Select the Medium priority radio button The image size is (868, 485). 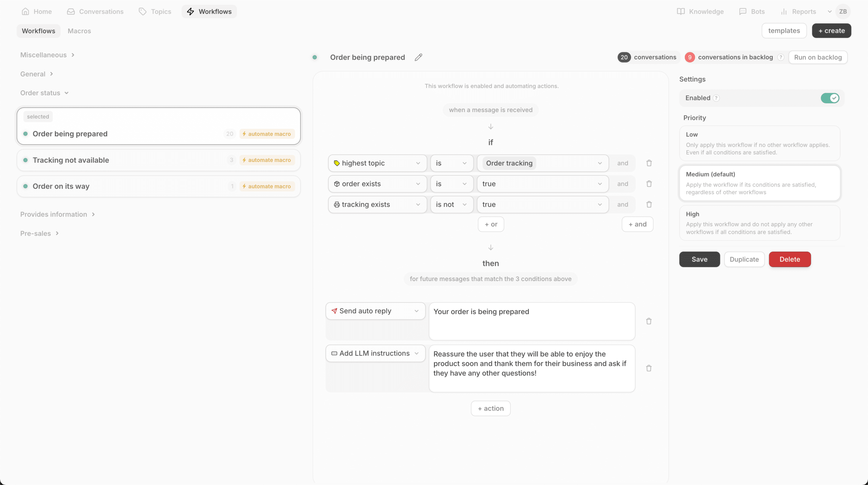(760, 182)
